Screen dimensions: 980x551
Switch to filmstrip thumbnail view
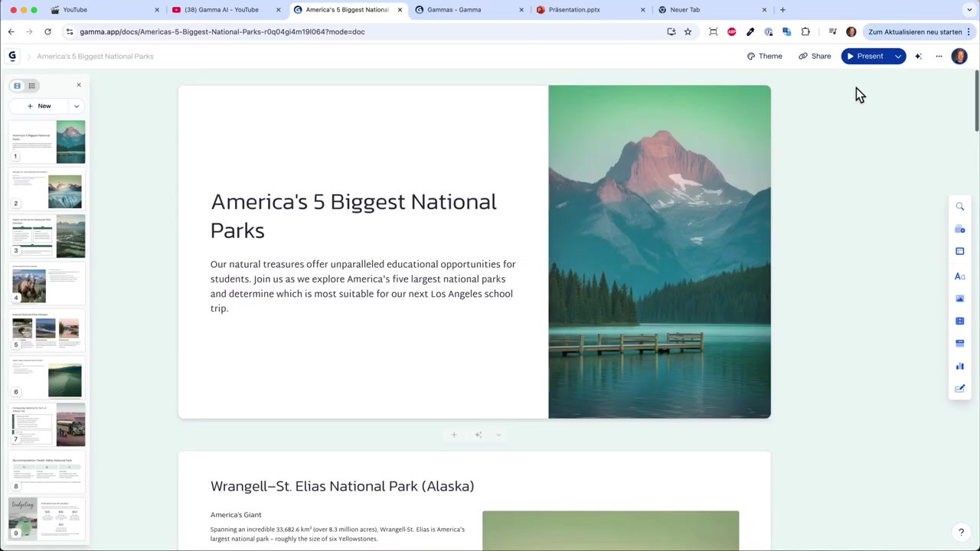(x=17, y=86)
